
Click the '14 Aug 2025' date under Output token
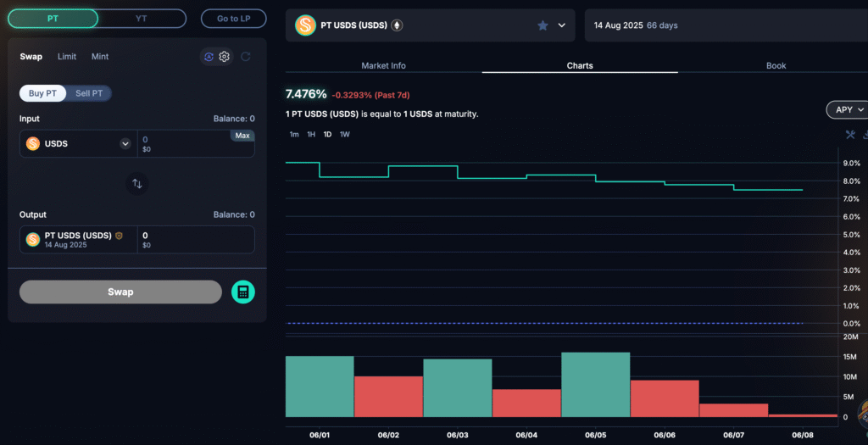pos(66,245)
